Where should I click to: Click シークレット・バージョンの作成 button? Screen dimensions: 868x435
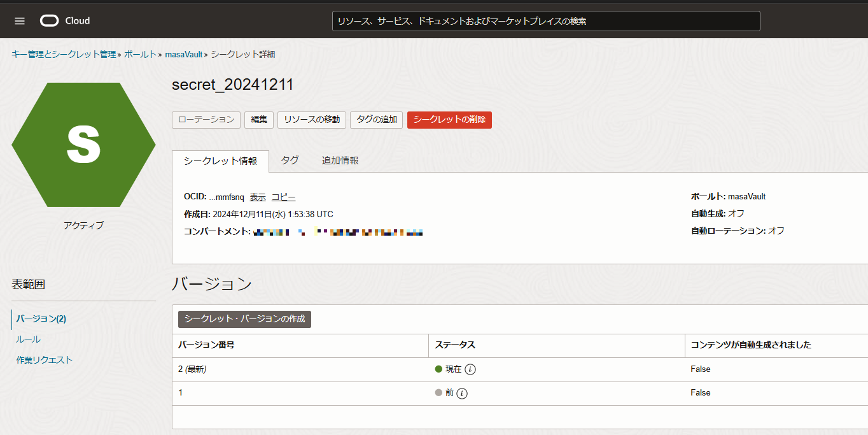pos(244,319)
